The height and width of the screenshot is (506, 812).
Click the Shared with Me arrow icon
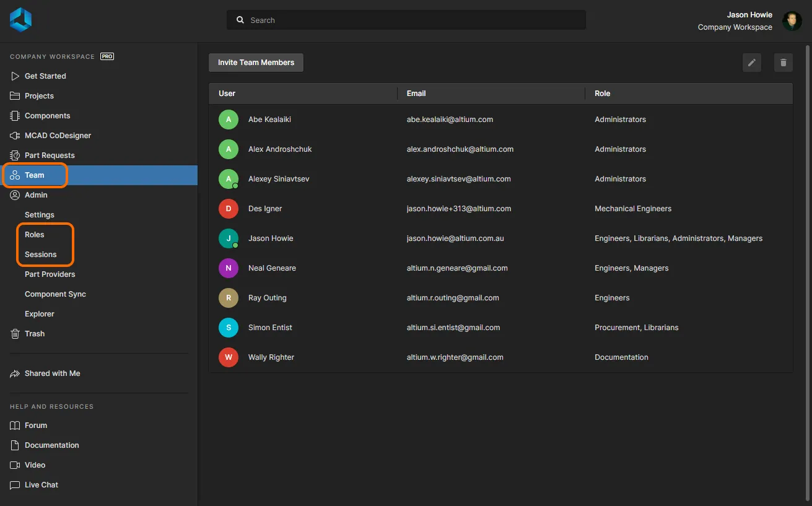click(x=15, y=373)
